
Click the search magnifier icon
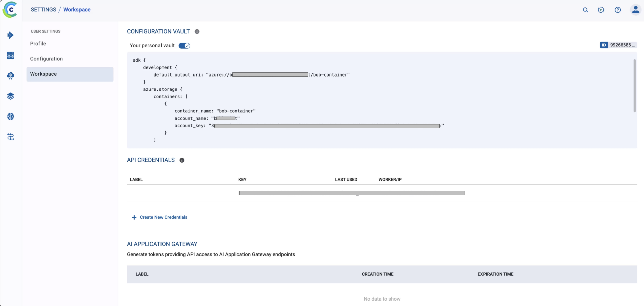(x=585, y=10)
